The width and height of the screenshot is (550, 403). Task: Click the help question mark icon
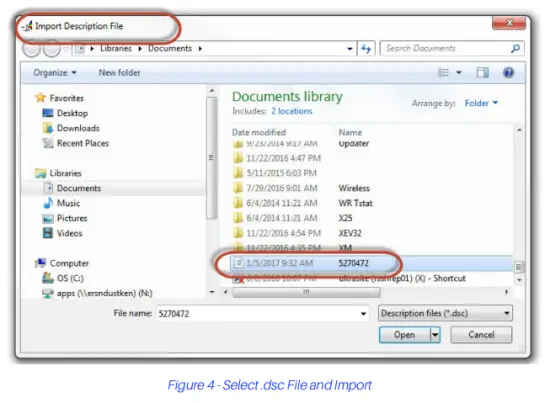[508, 73]
